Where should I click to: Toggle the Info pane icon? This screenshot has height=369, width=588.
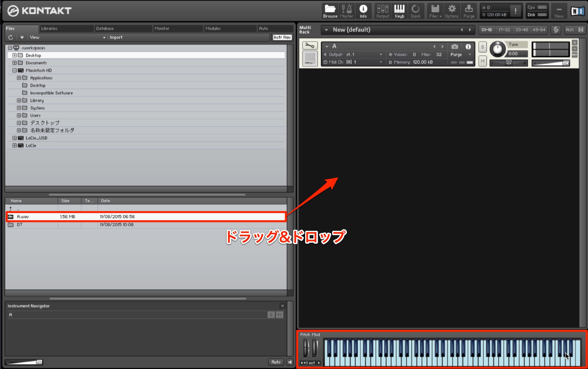pos(363,11)
